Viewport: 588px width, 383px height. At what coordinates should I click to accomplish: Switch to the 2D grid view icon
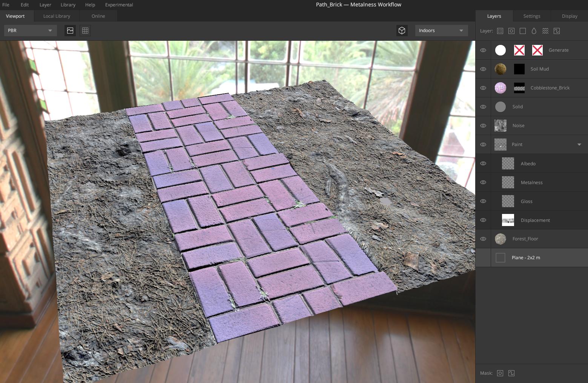coord(85,31)
